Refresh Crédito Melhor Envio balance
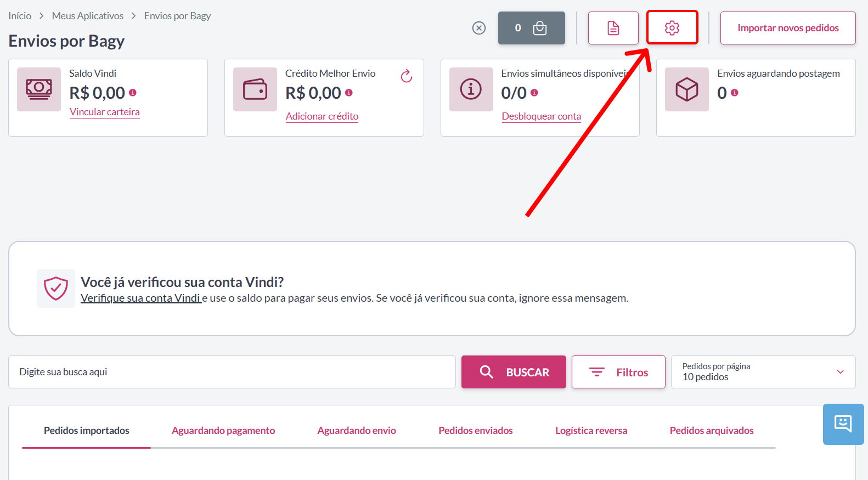The height and width of the screenshot is (480, 868). [407, 76]
